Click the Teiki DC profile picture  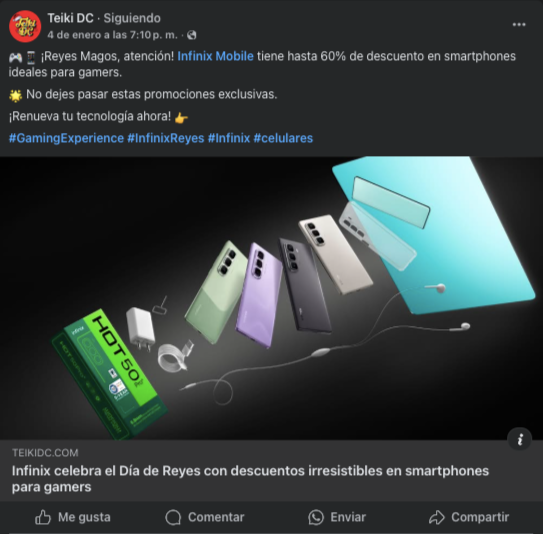pos(25,26)
